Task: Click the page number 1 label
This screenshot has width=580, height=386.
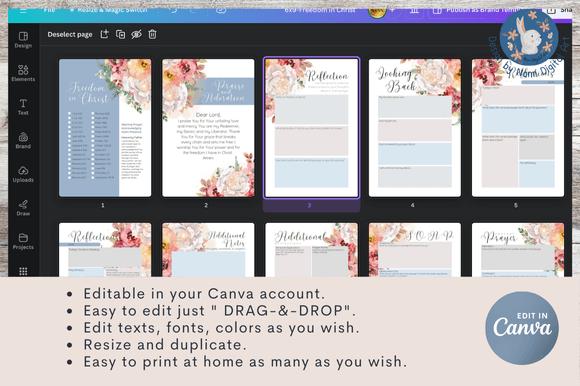Action: [103, 205]
